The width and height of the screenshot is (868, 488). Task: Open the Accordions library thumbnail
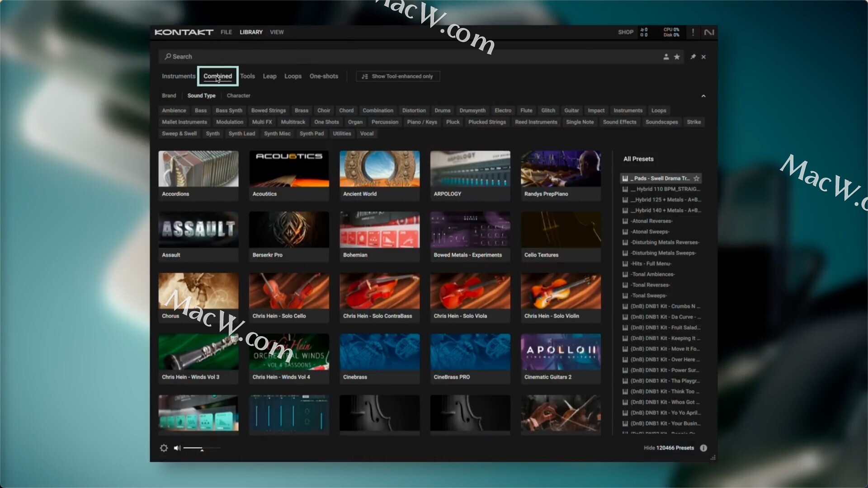coord(198,169)
